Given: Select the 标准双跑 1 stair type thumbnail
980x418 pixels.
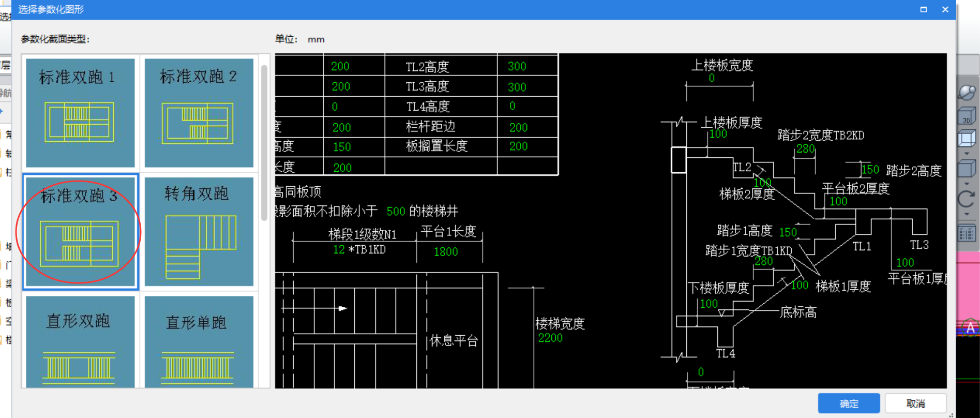Looking at the screenshot, I should (x=80, y=113).
